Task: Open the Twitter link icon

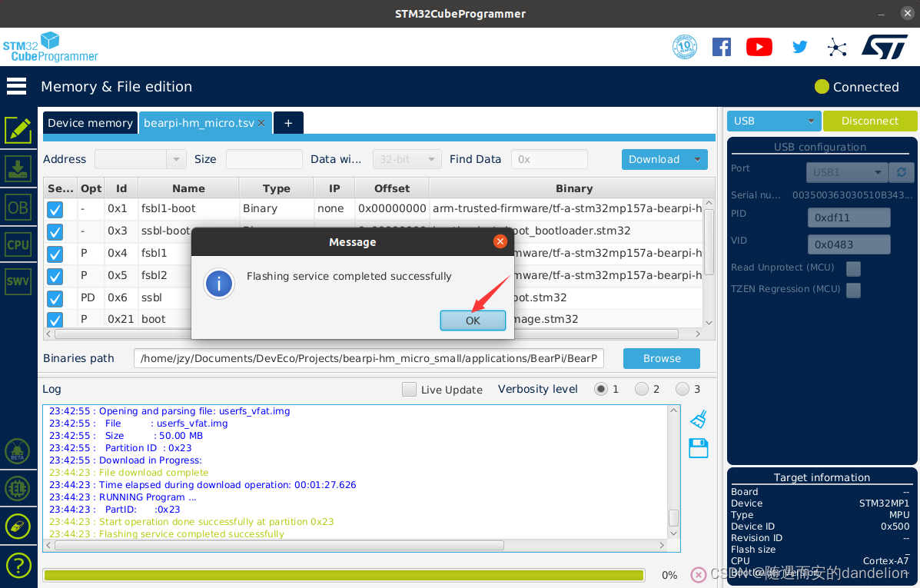Action: [800, 47]
